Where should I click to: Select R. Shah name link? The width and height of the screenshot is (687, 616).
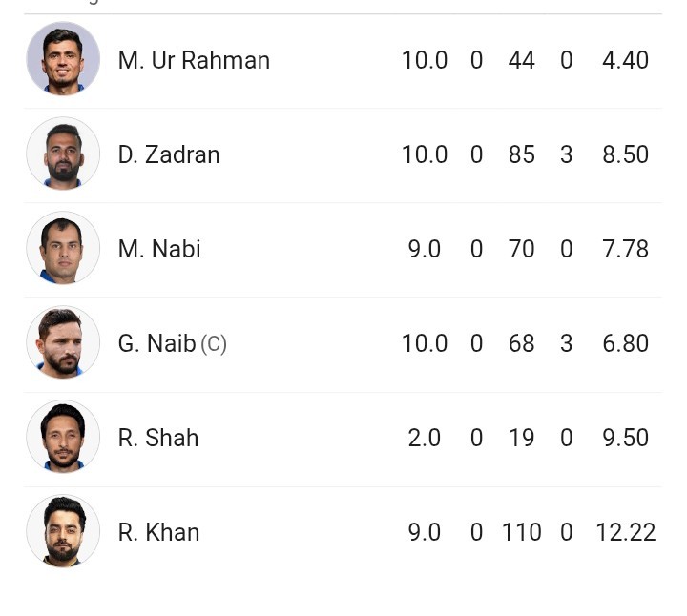point(158,438)
